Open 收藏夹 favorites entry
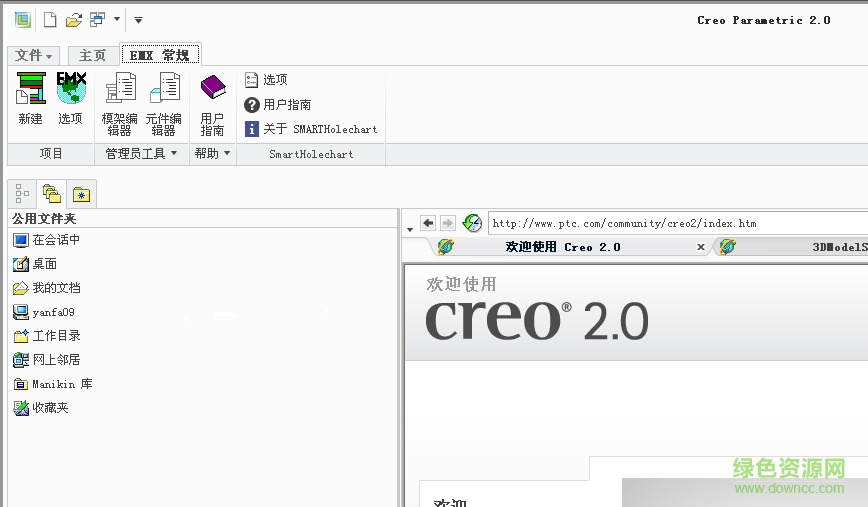This screenshot has height=507, width=868. pos(41,408)
